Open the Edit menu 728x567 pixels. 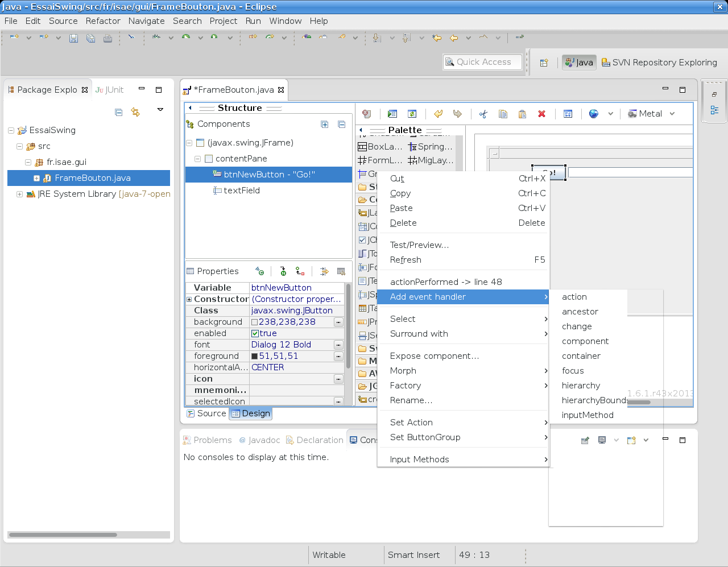tap(33, 21)
